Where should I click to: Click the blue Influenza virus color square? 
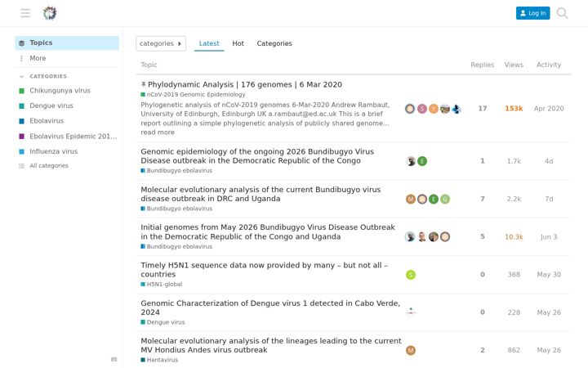[22, 152]
